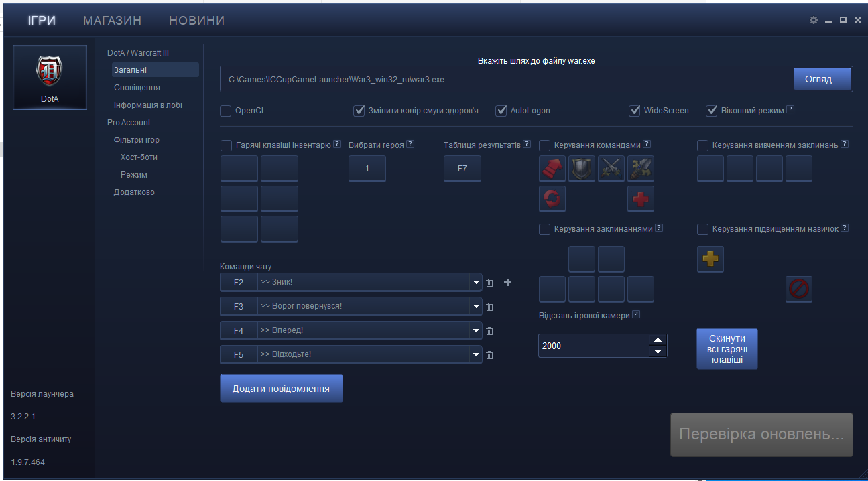Select 'Загальні' in the sidebar
The image size is (868, 481).
click(156, 70)
